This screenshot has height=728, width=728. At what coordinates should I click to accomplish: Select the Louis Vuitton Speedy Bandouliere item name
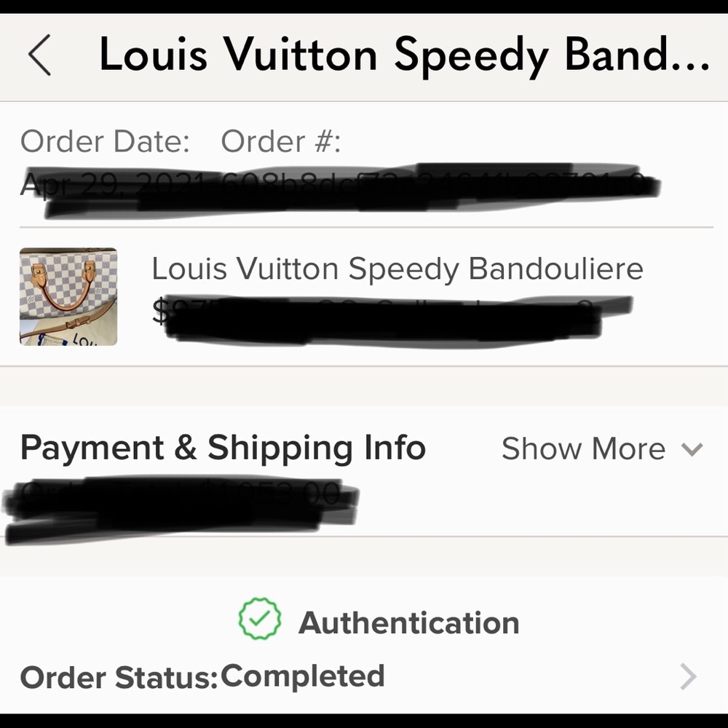coord(397,269)
